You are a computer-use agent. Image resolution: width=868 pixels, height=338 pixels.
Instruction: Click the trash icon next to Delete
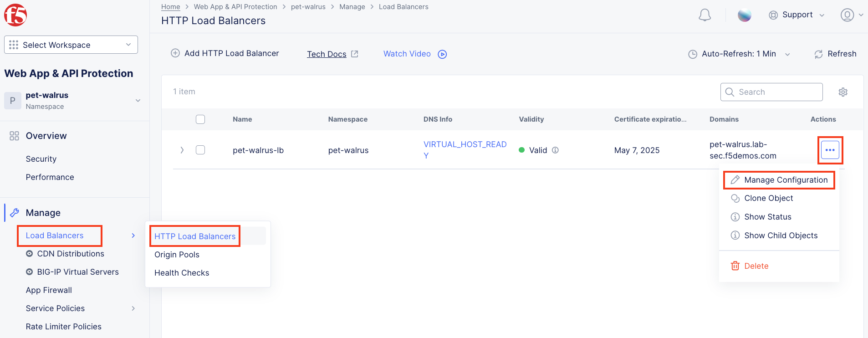tap(735, 266)
